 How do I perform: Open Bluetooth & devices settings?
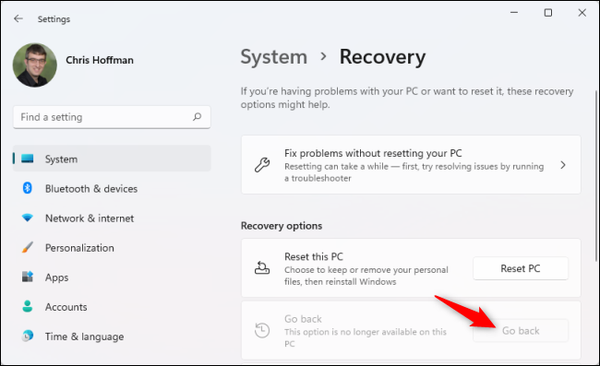(x=91, y=188)
